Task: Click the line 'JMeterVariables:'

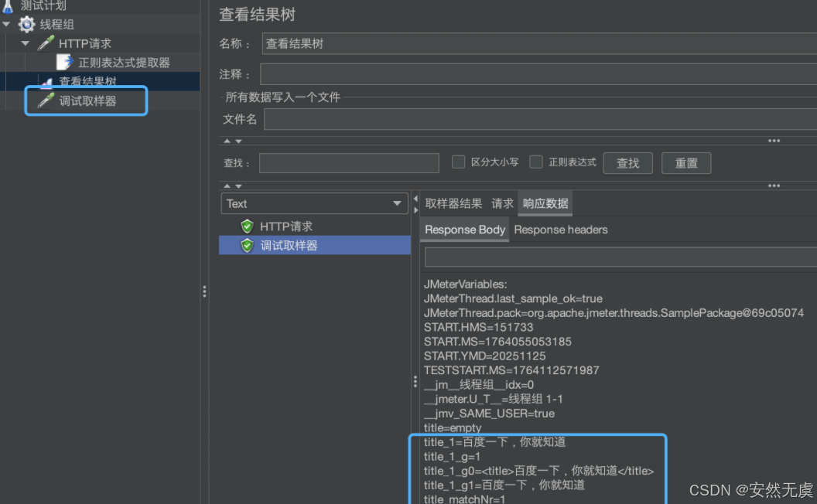Action: (x=465, y=284)
